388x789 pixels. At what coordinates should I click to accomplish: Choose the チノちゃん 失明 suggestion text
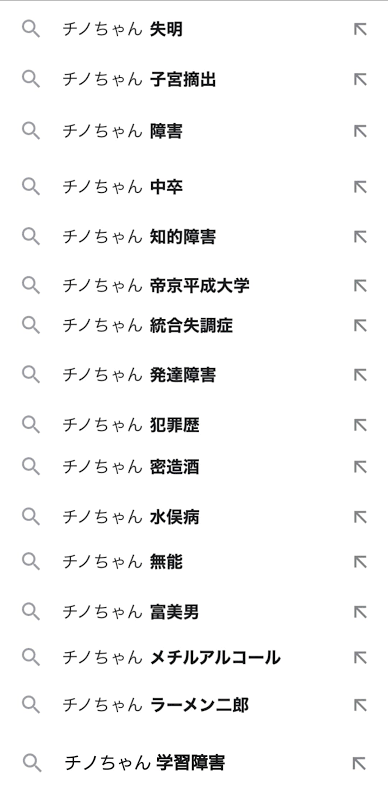[x=122, y=30]
